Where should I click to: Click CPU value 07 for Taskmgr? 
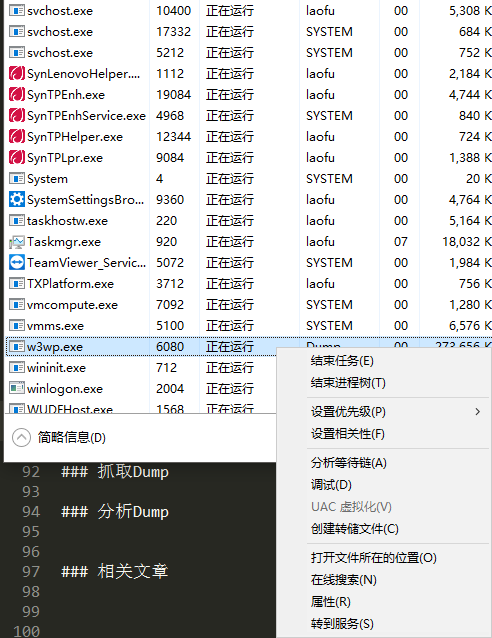click(x=400, y=242)
